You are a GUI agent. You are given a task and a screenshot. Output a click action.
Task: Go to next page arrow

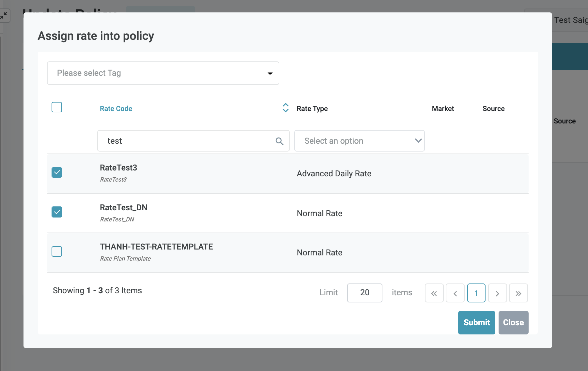point(497,293)
